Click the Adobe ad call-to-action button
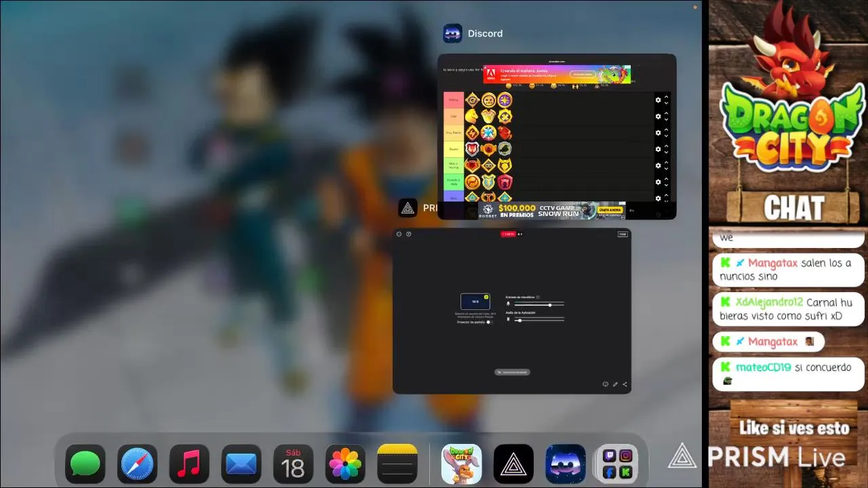 (x=583, y=75)
